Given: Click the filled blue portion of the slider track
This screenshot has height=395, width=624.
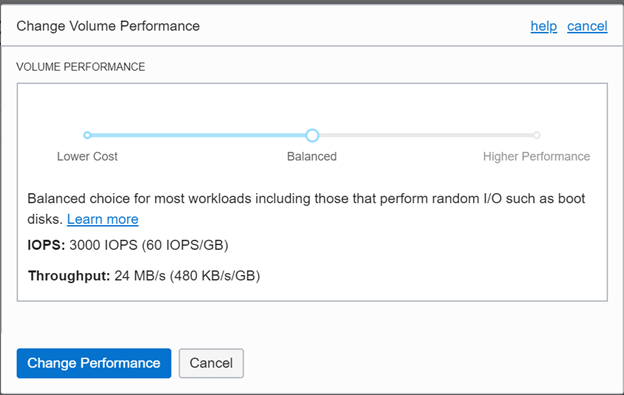Looking at the screenshot, I should (x=198, y=135).
